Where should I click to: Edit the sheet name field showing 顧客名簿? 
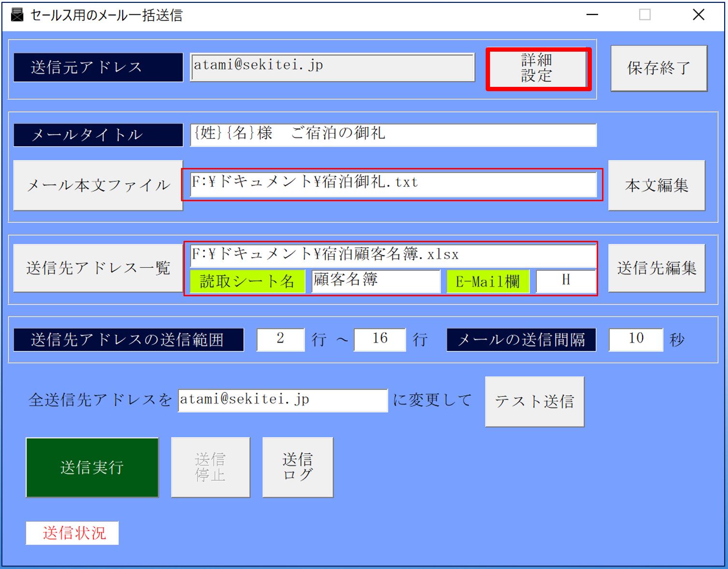[374, 281]
